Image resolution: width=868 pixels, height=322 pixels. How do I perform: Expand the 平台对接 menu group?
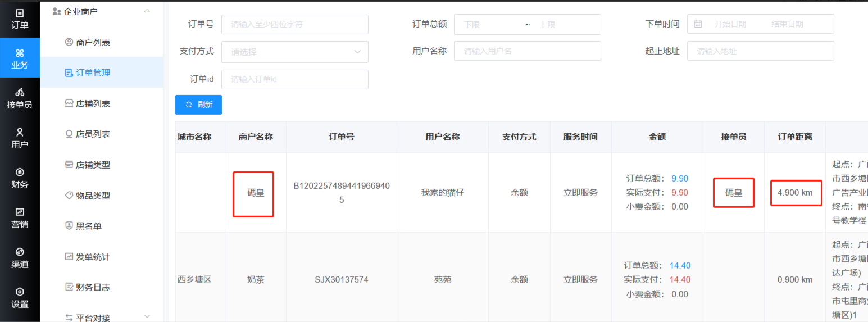pos(147,317)
